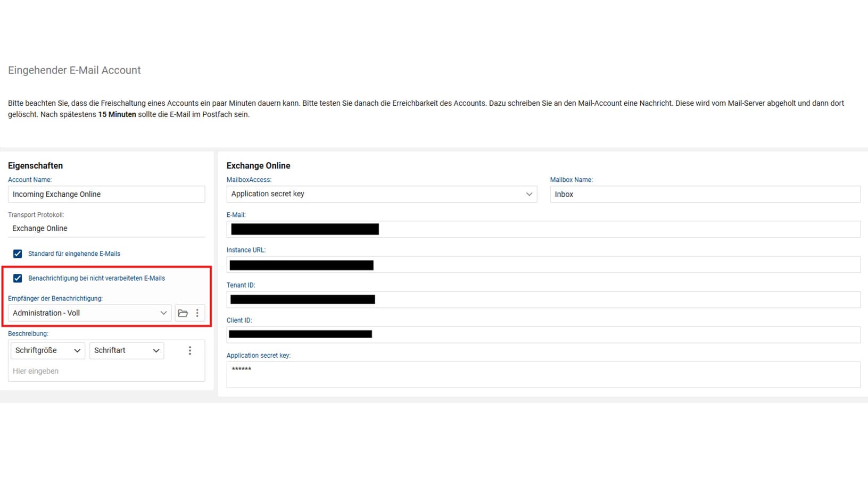This screenshot has height=487, width=868.
Task: Open the Schriftgröße dropdown
Action: (47, 351)
